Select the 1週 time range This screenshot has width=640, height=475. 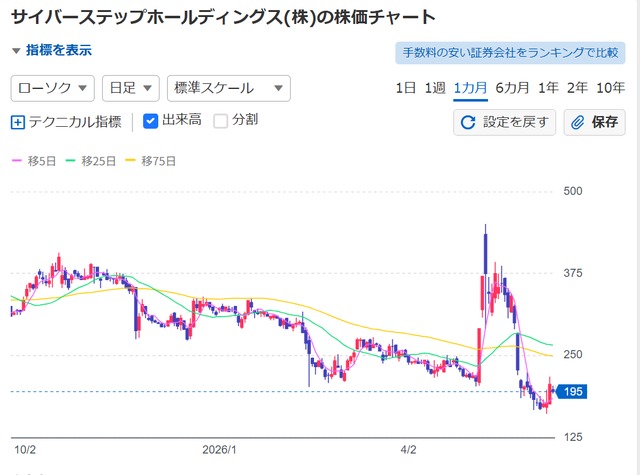click(x=435, y=88)
